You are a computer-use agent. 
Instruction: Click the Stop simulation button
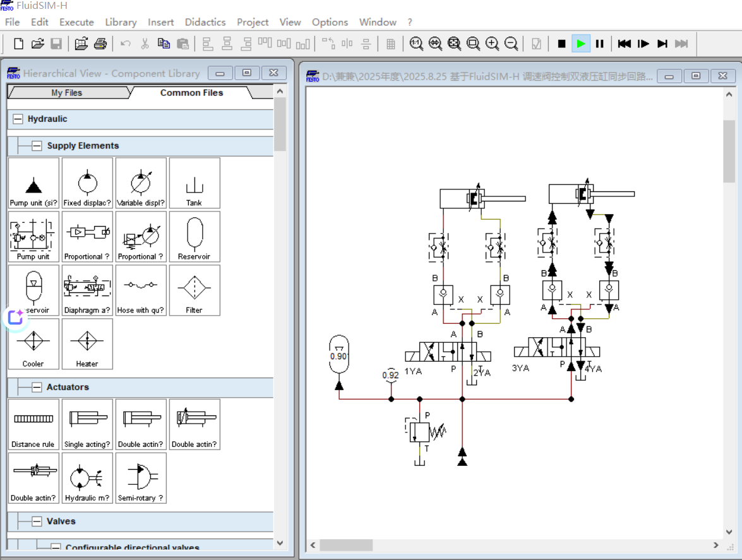(x=561, y=44)
